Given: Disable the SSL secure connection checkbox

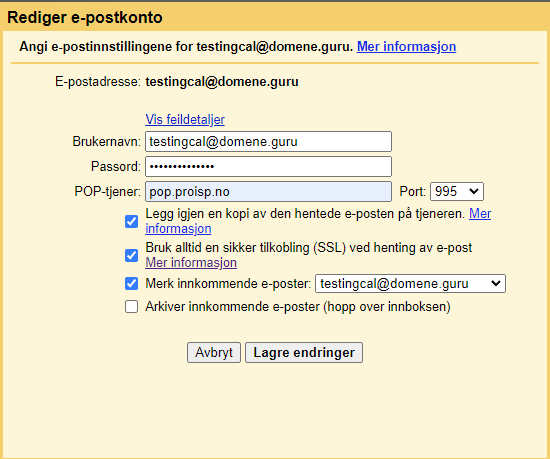Looking at the screenshot, I should click(132, 255).
